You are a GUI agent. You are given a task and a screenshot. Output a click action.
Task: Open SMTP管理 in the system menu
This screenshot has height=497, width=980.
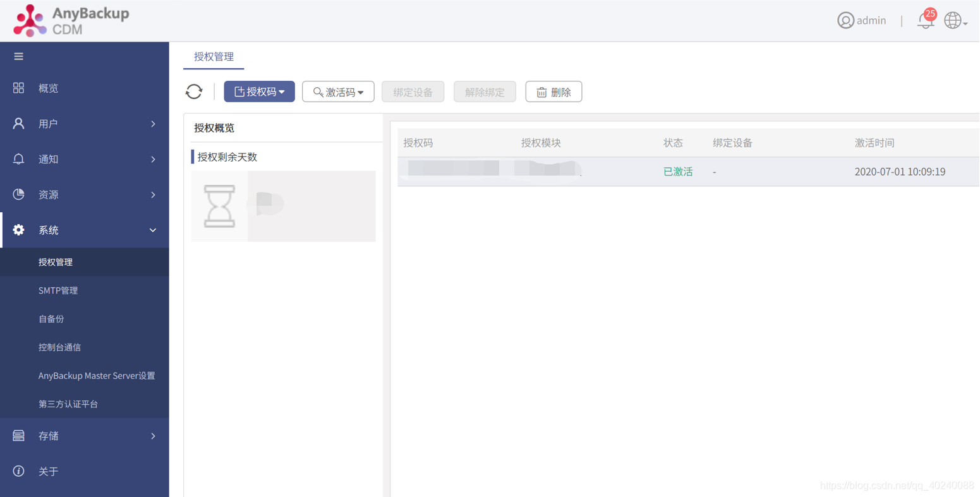pyautogui.click(x=57, y=290)
